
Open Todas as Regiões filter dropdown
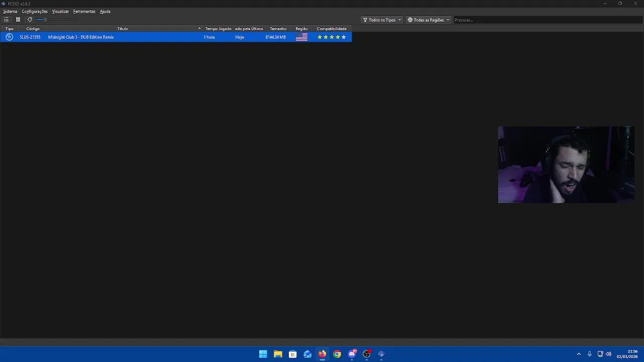(428, 20)
